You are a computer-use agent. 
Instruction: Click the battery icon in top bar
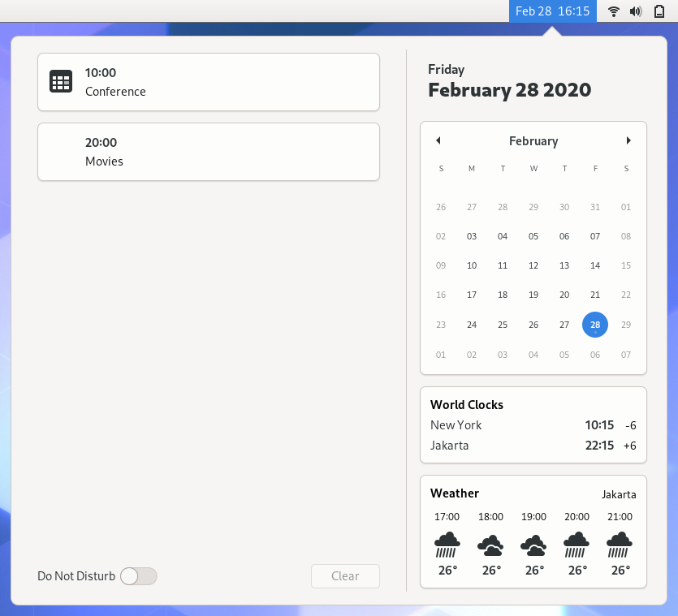point(659,11)
